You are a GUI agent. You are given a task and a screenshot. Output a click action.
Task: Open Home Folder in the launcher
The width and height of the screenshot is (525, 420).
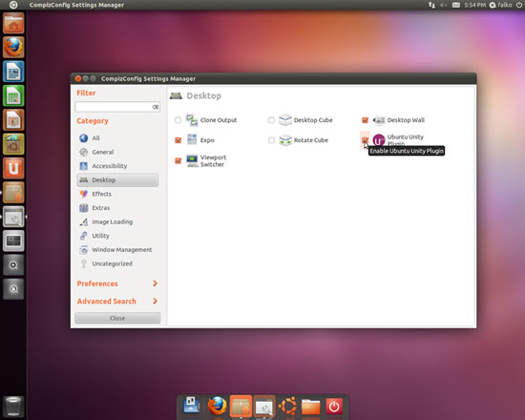[x=13, y=23]
